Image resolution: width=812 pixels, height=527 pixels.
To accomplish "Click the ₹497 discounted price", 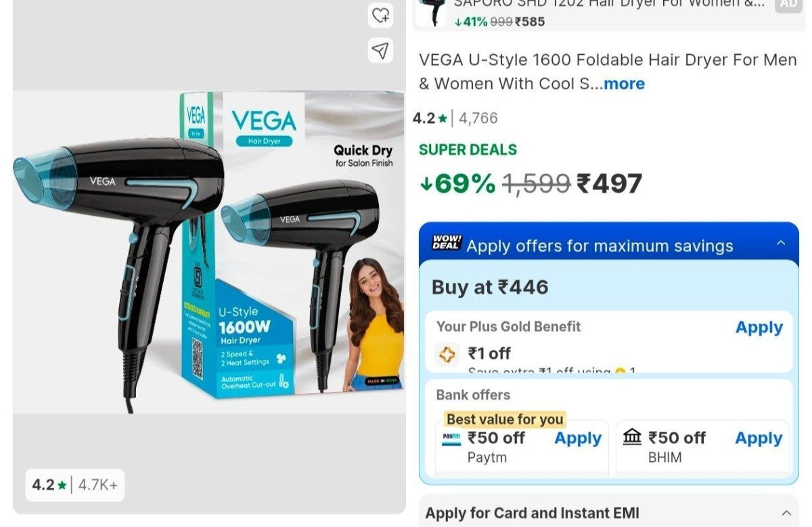I will [x=608, y=183].
